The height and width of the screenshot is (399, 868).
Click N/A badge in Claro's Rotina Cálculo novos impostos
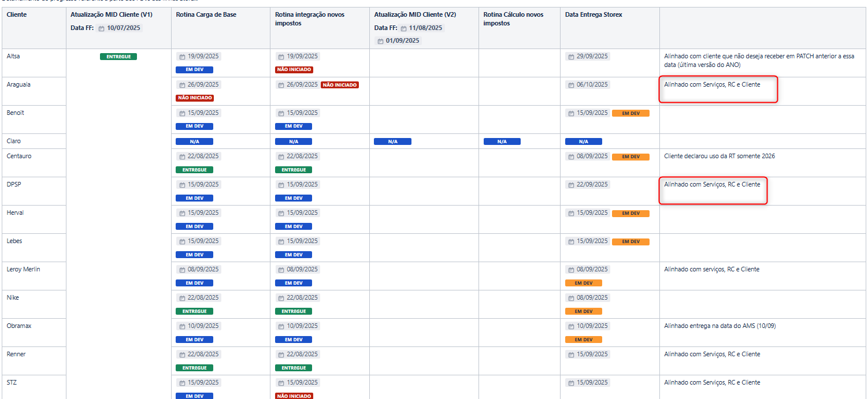(x=502, y=141)
